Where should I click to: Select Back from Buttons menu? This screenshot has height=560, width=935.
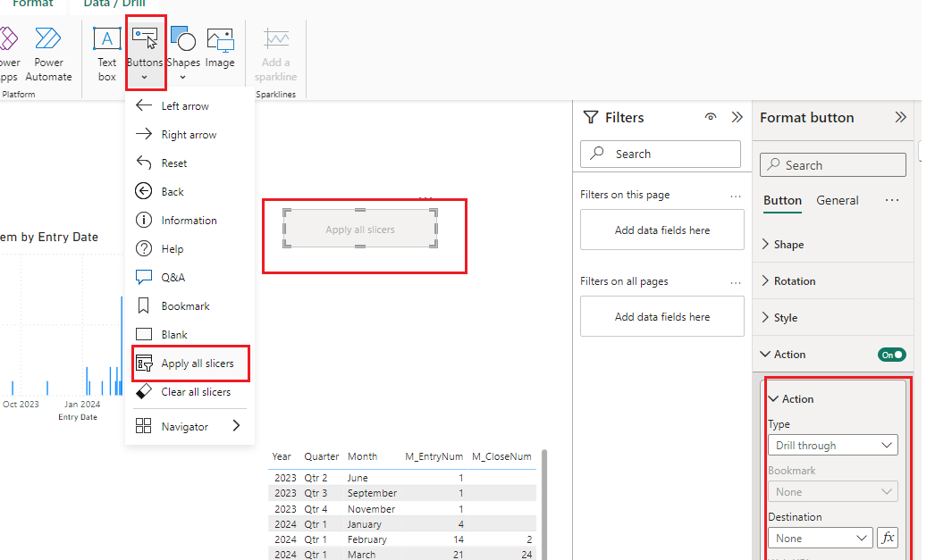click(x=190, y=192)
